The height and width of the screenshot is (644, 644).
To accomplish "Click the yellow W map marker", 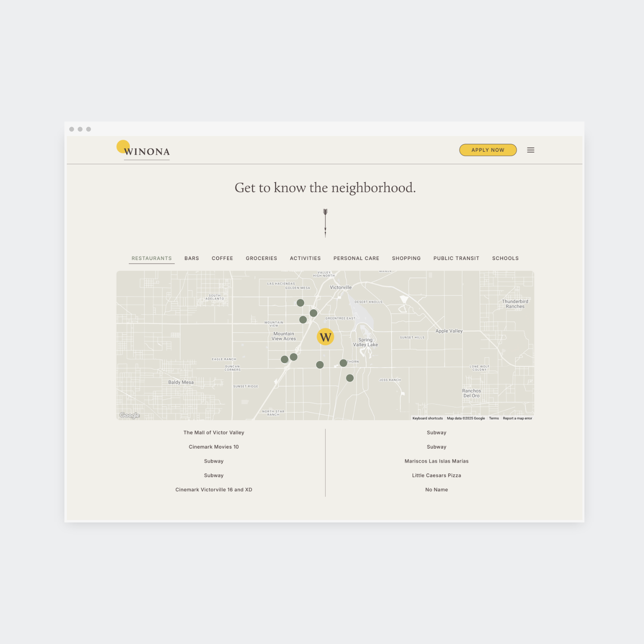I will tap(325, 337).
